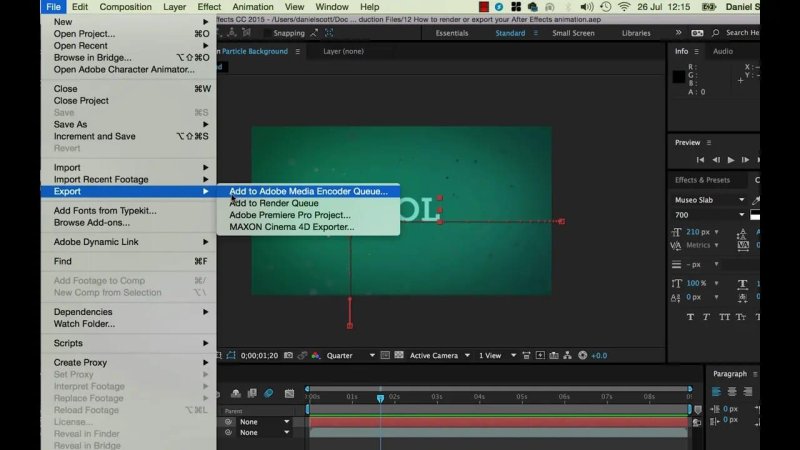Toggle Frame Blending icon in timeline
Screen dimensions: 800x450
click(x=252, y=393)
